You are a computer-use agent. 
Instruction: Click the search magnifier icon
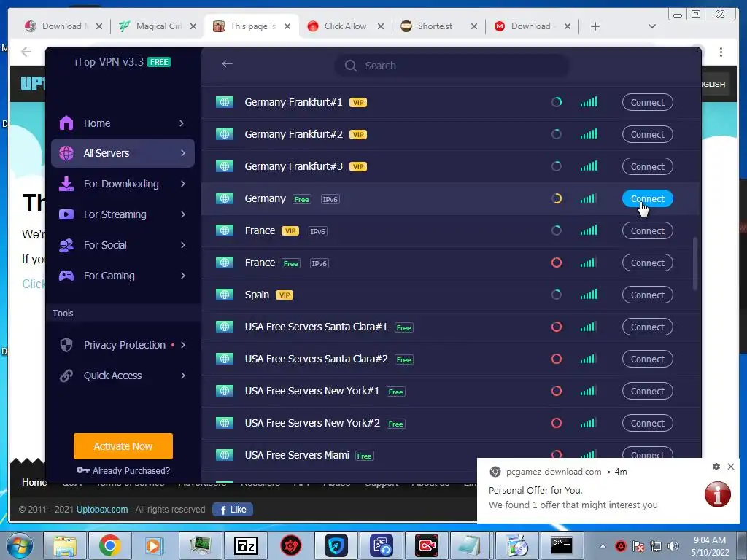coord(351,66)
